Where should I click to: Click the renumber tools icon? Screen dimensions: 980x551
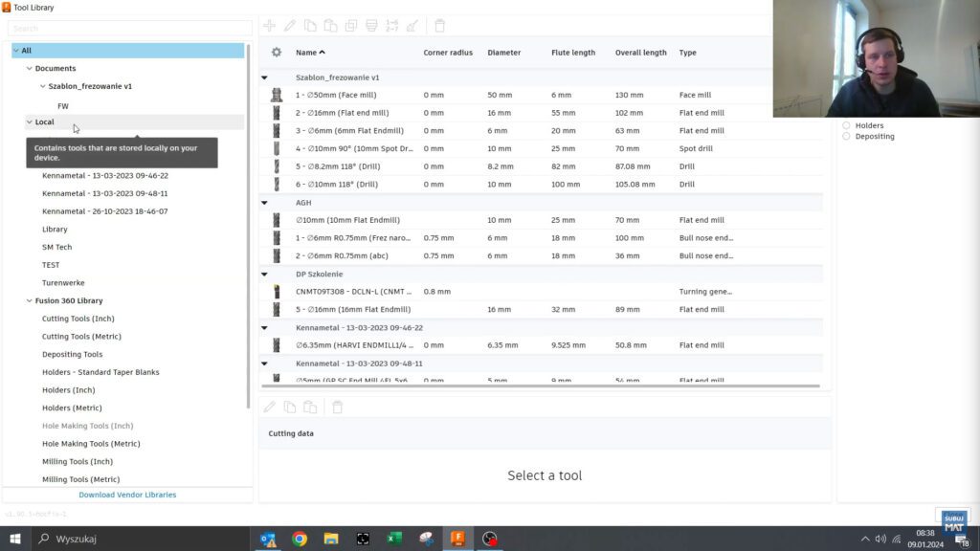tap(392, 26)
